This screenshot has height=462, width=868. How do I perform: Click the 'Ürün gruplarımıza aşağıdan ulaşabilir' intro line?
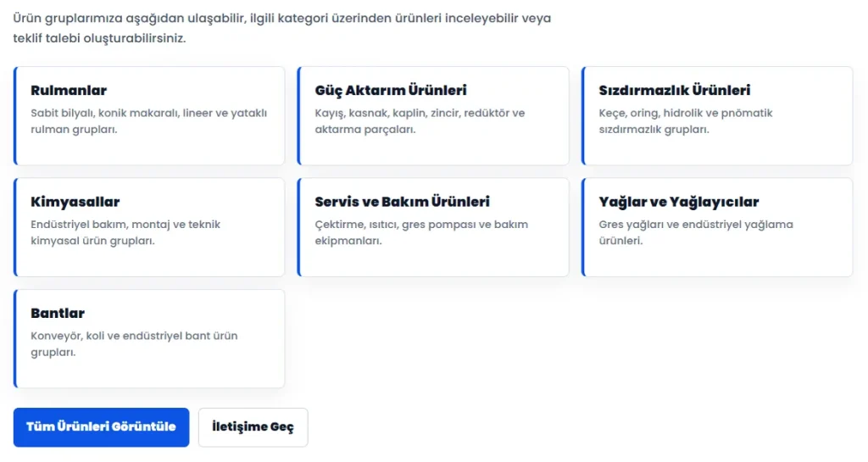[x=282, y=19]
